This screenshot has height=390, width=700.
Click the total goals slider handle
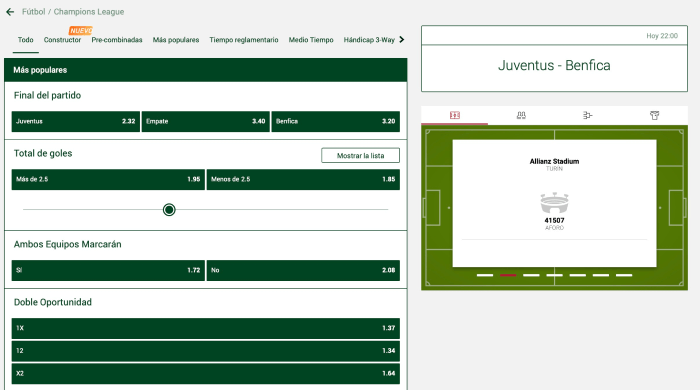pyautogui.click(x=169, y=210)
